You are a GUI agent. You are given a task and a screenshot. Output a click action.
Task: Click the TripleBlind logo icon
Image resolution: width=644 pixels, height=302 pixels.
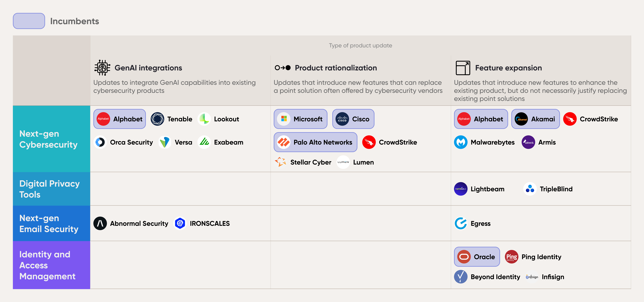pyautogui.click(x=530, y=189)
